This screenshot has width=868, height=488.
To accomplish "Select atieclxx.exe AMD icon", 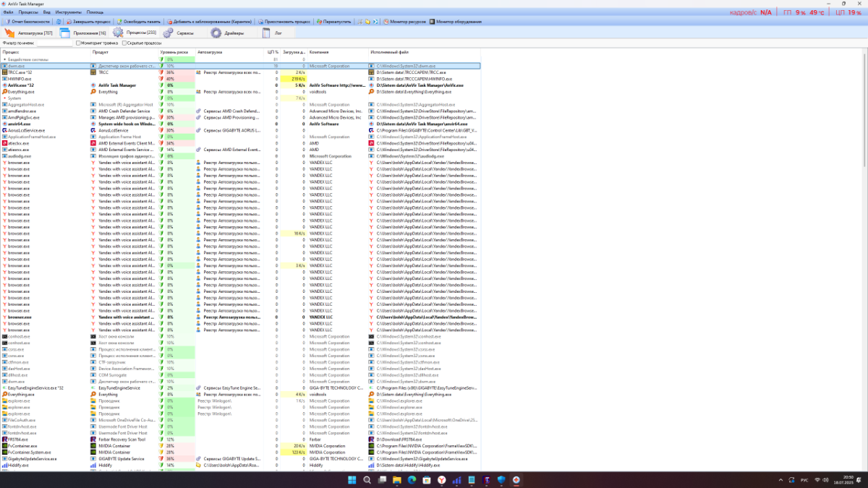I will click(4, 143).
